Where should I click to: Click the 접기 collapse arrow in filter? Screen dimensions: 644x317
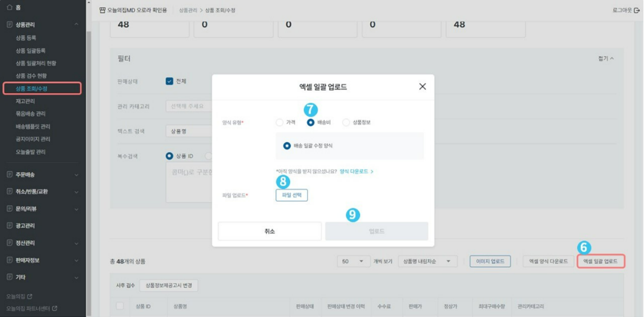pos(612,59)
